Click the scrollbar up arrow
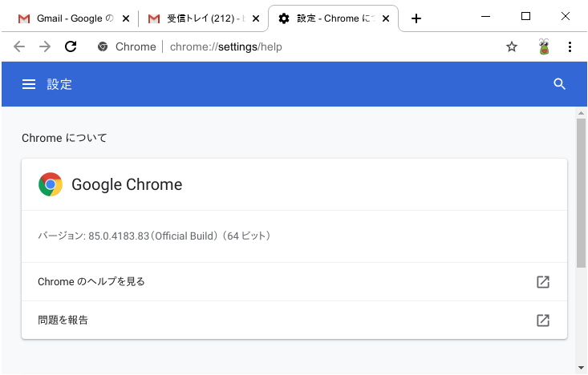Viewport: 588px width, 375px height. tap(581, 113)
